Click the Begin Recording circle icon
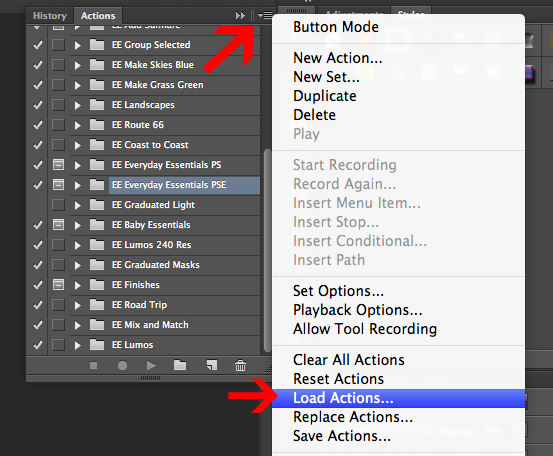The image size is (553, 456). click(122, 366)
